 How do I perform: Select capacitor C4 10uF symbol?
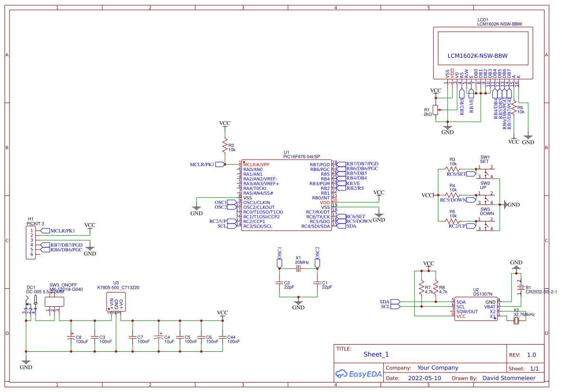click(x=158, y=337)
